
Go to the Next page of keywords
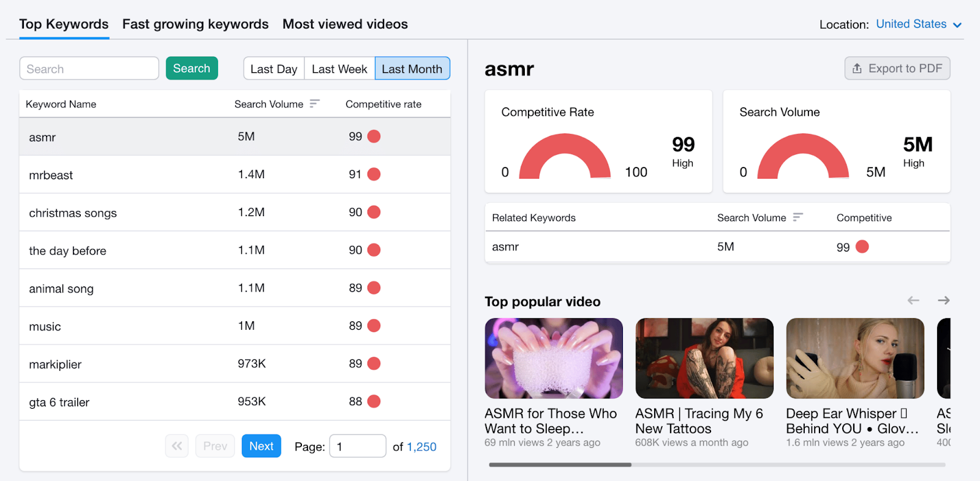(261, 446)
